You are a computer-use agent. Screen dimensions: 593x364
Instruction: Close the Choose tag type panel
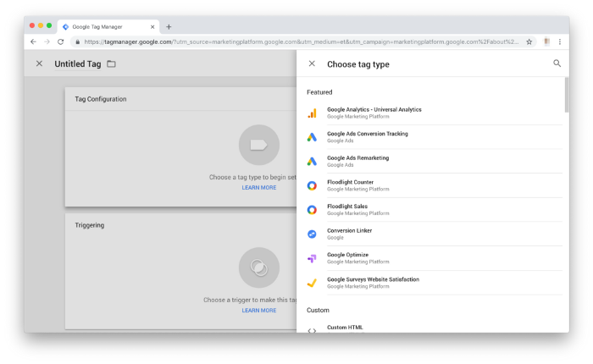coord(312,63)
